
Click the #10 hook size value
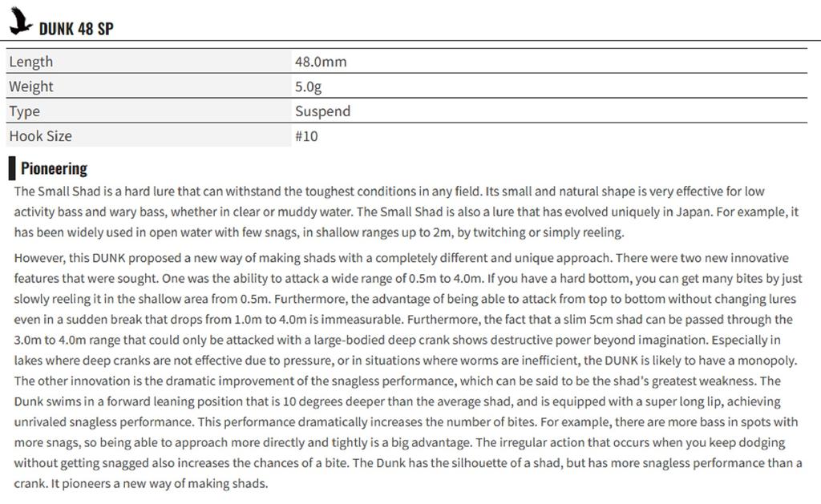tap(306, 136)
